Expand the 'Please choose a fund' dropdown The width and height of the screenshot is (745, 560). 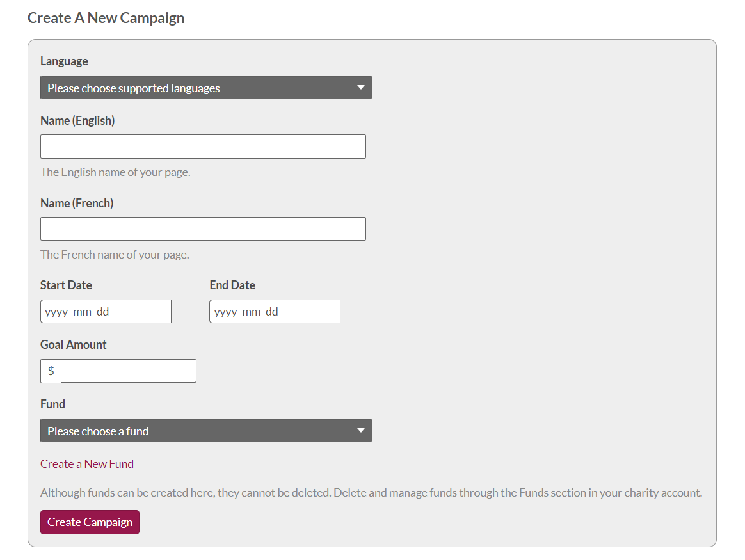[x=192, y=431]
